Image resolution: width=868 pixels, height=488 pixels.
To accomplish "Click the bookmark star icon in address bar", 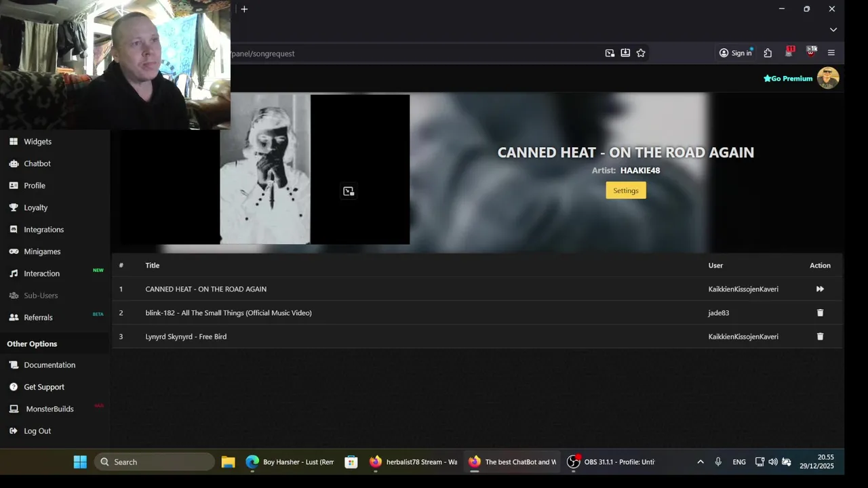I will pos(641,53).
